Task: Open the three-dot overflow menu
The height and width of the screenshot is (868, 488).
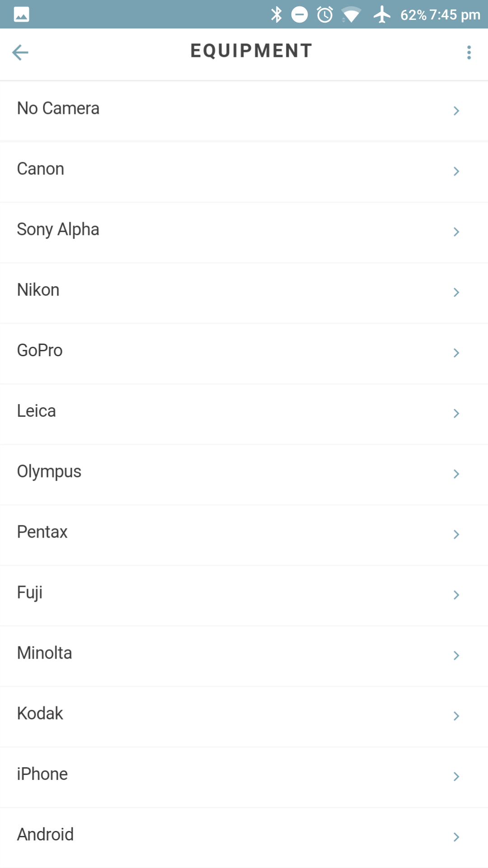Action: pyautogui.click(x=469, y=52)
